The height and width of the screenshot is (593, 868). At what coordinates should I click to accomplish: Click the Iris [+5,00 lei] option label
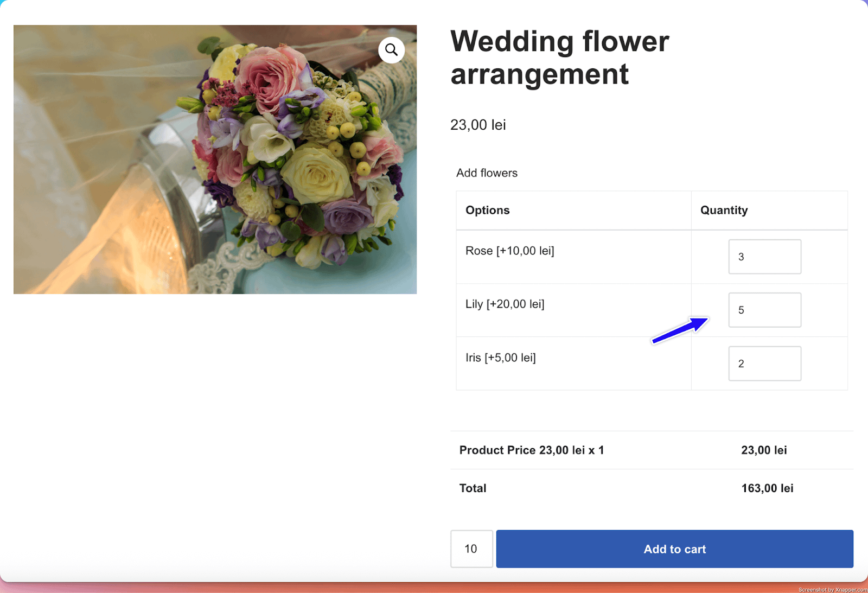pos(500,358)
